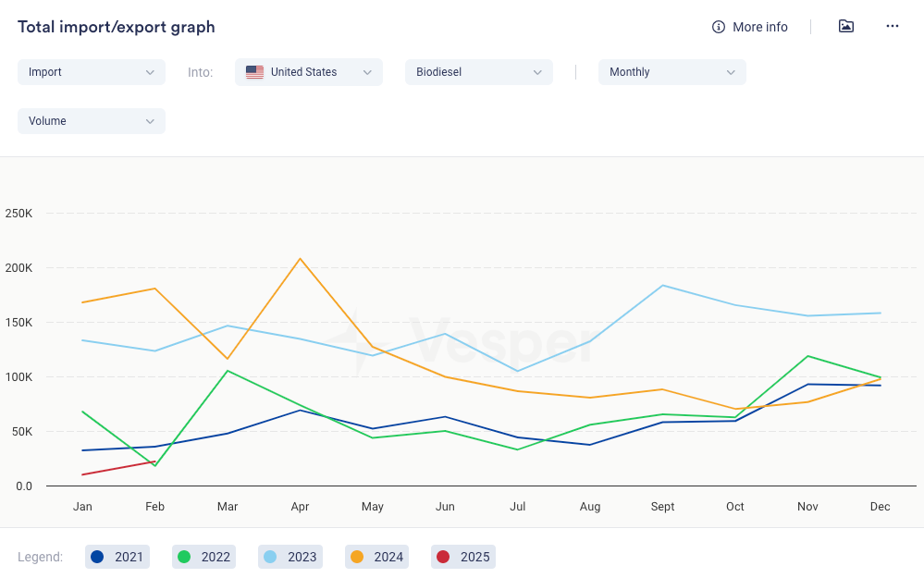Click the More info link
The image size is (924, 578).
pos(759,27)
